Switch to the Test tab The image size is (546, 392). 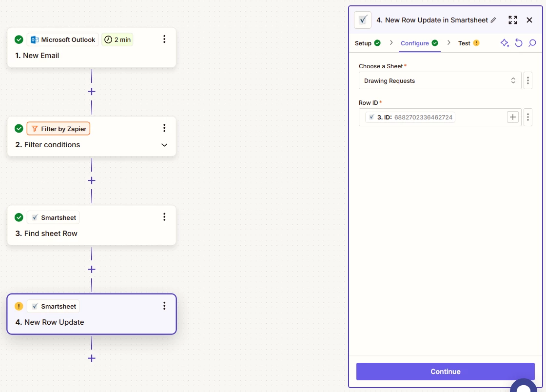468,43
